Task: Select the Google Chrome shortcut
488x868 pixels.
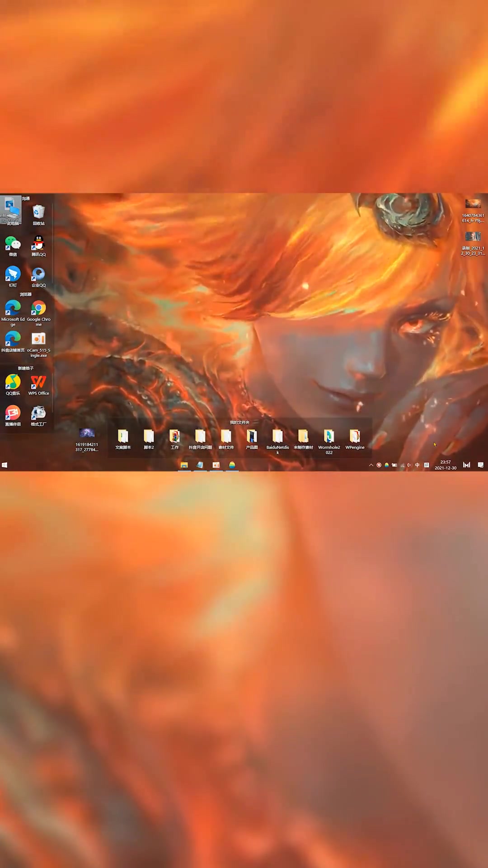Action: [38, 313]
